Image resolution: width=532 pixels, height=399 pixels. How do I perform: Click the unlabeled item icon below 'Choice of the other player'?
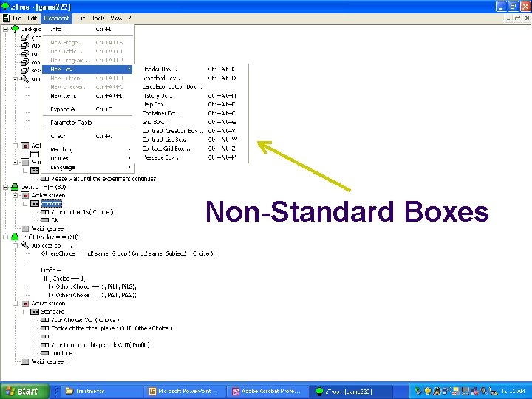44,337
